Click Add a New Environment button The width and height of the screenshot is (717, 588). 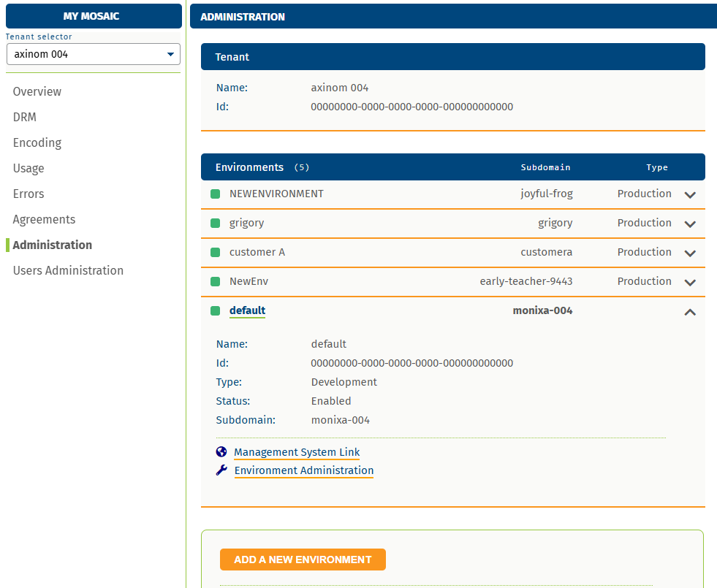pyautogui.click(x=303, y=560)
